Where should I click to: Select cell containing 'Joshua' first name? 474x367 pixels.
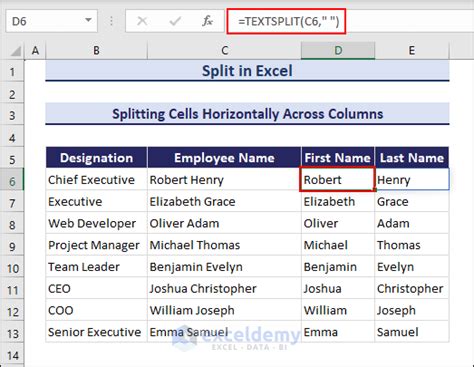click(338, 288)
